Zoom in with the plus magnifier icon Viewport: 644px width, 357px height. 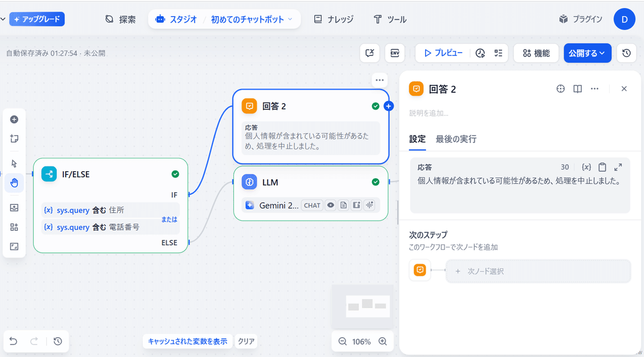(x=383, y=341)
